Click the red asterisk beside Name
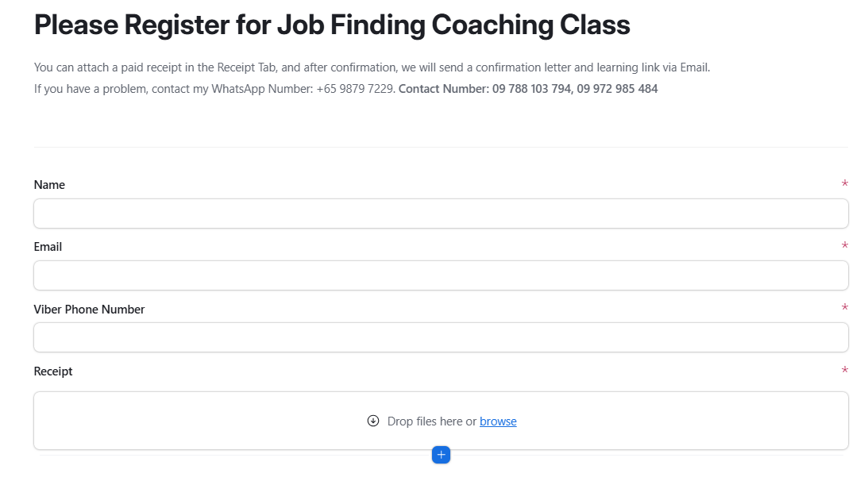 click(844, 185)
